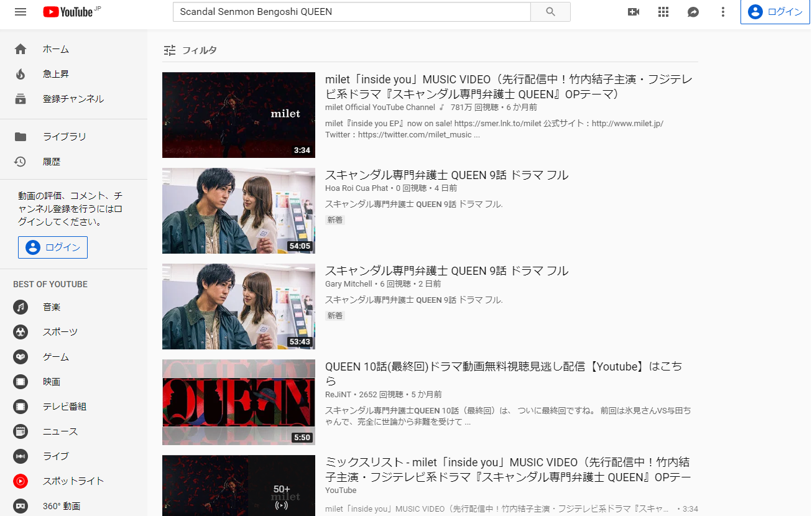This screenshot has width=812, height=516.
Task: Click the gaming icon beside ゲーム
Action: pos(21,357)
